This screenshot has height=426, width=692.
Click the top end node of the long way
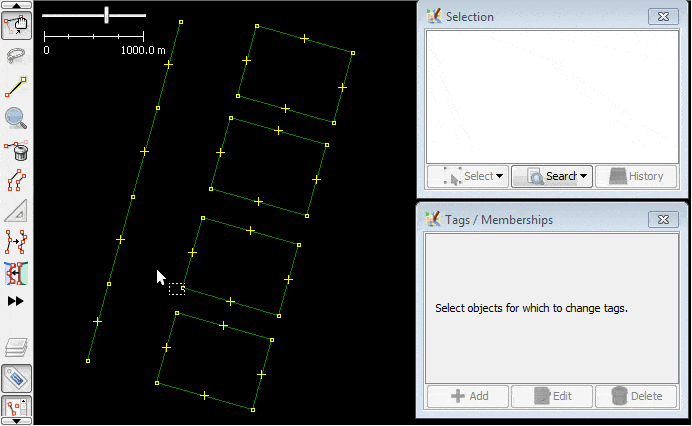coord(181,22)
